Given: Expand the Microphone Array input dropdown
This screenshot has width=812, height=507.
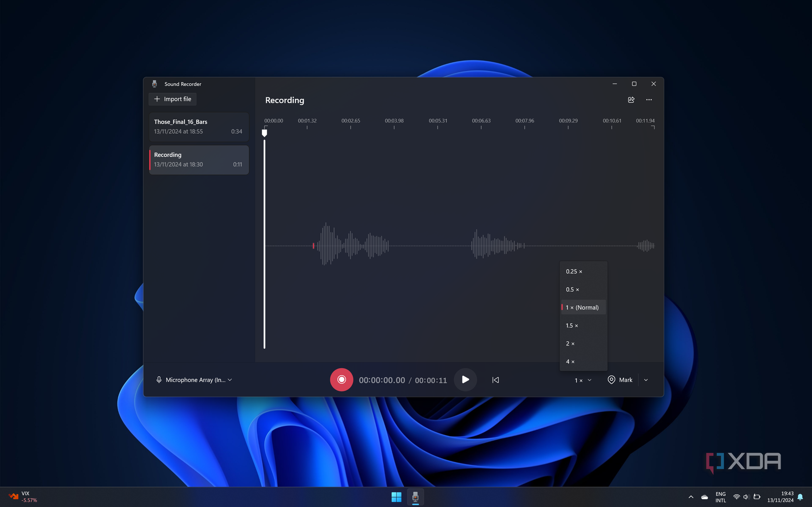Looking at the screenshot, I should tap(194, 380).
